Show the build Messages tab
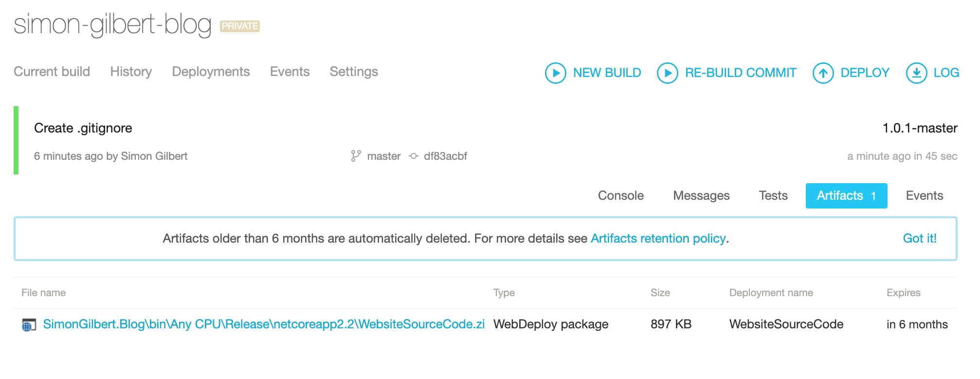 (x=701, y=195)
